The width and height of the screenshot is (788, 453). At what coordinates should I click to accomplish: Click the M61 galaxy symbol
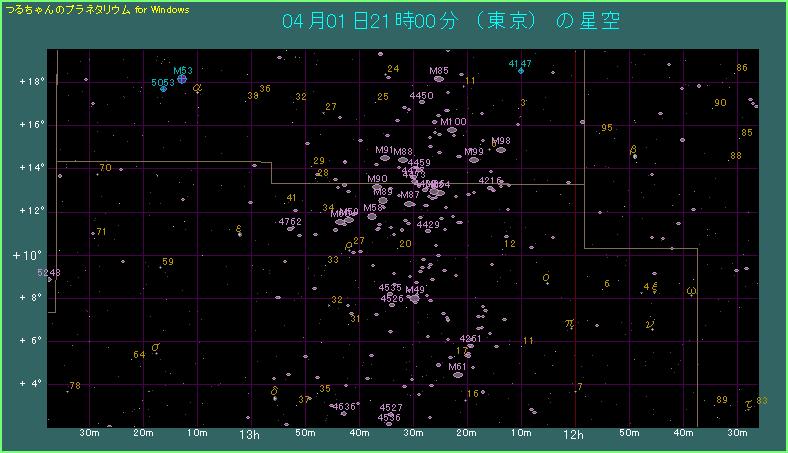click(x=457, y=375)
